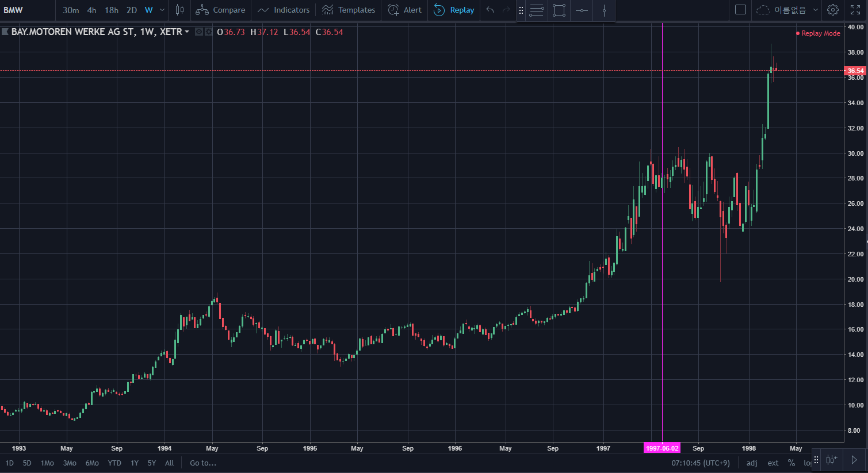The height and width of the screenshot is (473, 868).
Task: Click the 이름없음 layout name
Action: pos(790,10)
